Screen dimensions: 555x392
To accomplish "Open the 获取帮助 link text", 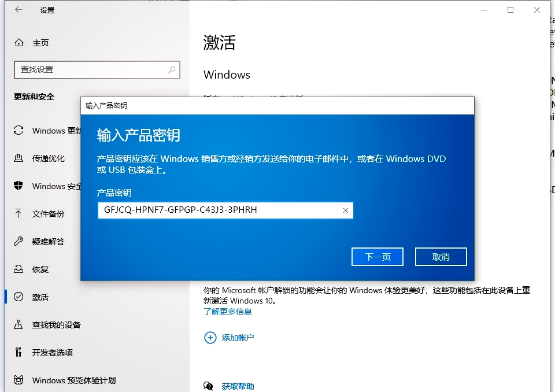I will (x=238, y=386).
